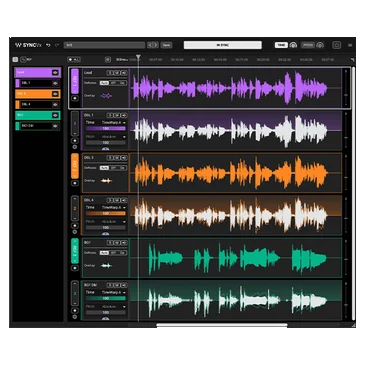The height and width of the screenshot is (365, 365).
Task: Click the square settings icon in top bar
Action: 337,45
